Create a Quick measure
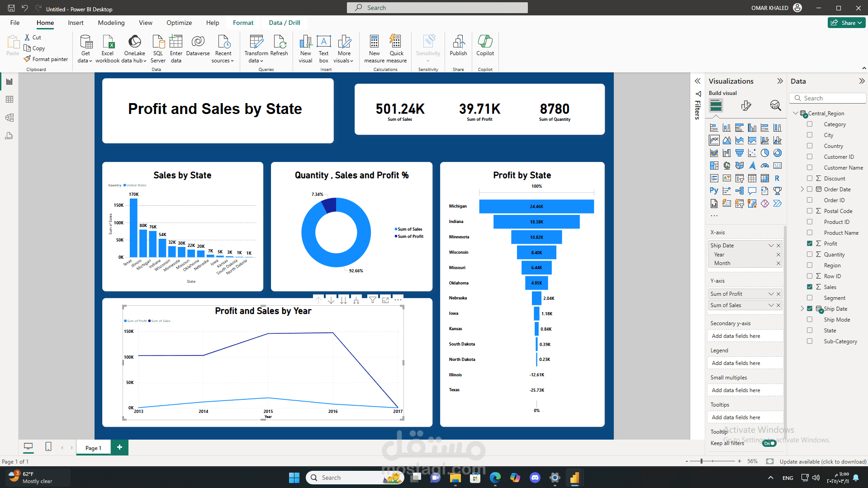 click(x=396, y=49)
